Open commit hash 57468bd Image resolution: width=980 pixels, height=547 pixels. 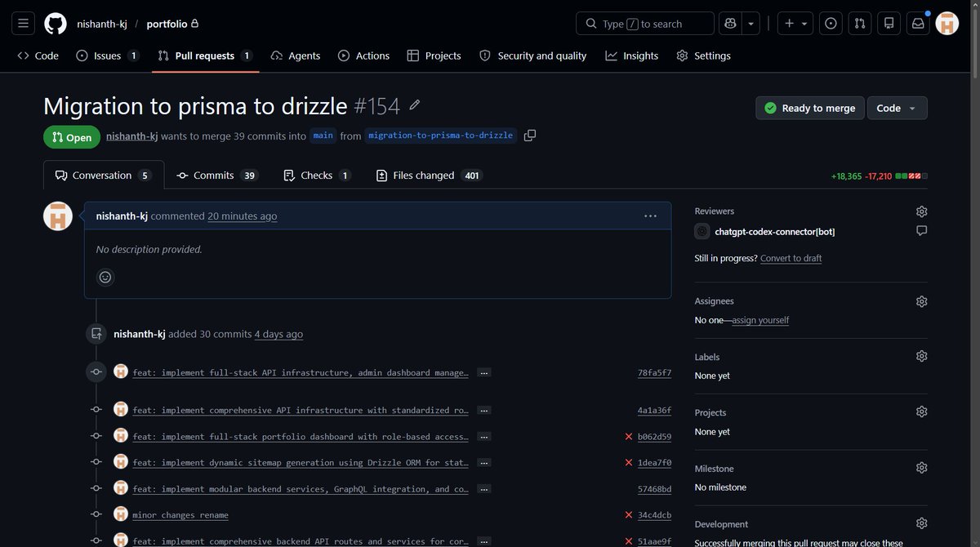[x=654, y=489]
